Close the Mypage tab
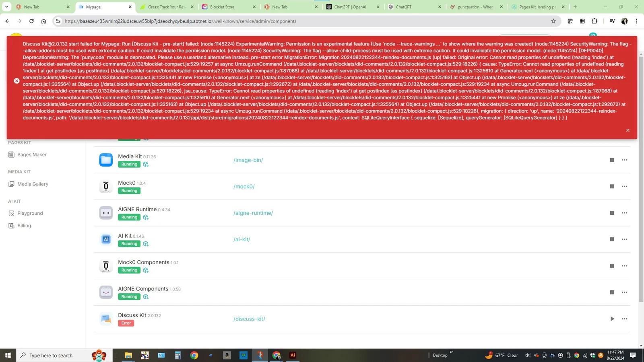The width and height of the screenshot is (644, 362). tap(130, 7)
